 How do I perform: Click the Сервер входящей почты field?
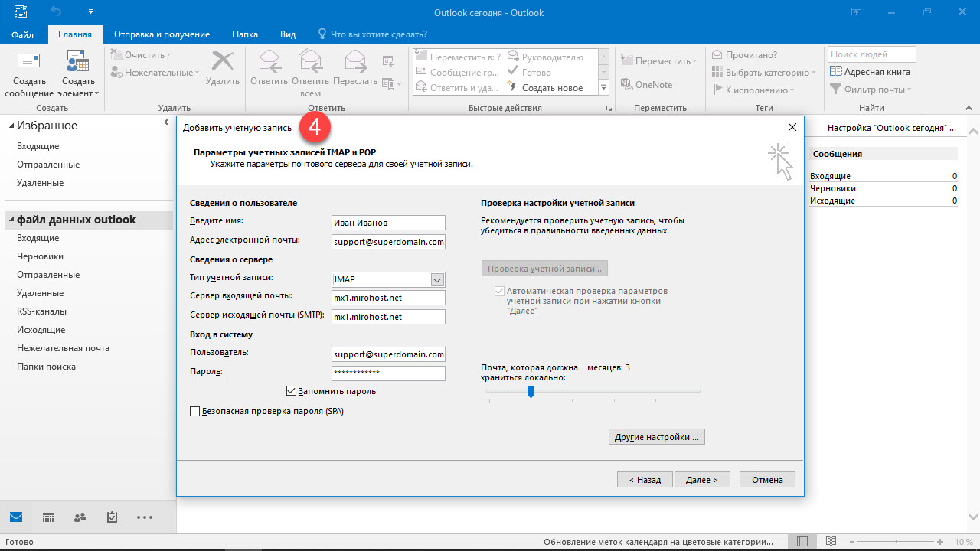[x=389, y=298]
